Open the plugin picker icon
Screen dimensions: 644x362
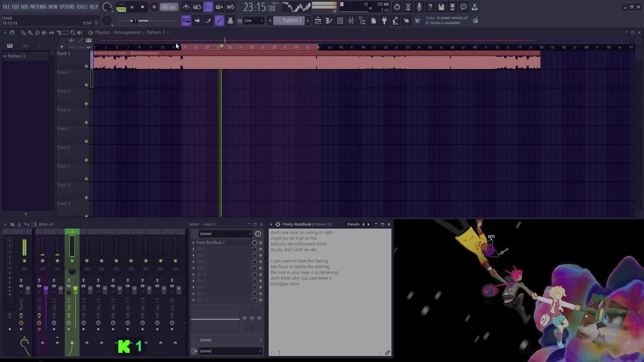tap(384, 21)
